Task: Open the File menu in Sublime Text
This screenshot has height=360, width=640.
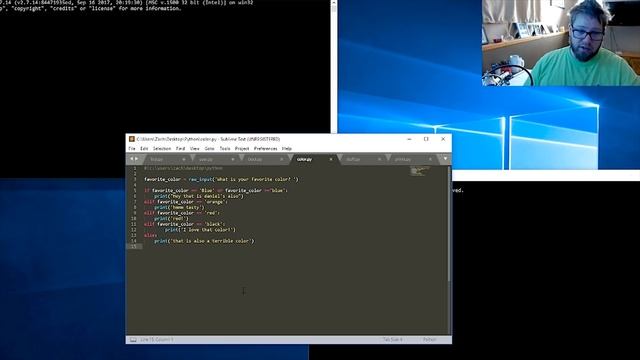Action: coord(132,149)
